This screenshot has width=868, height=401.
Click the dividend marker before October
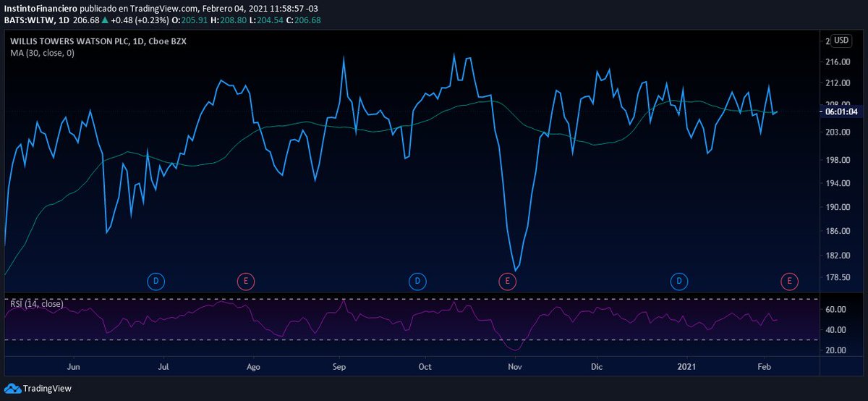417,280
